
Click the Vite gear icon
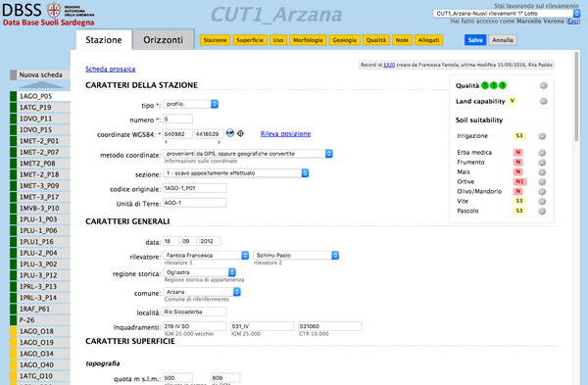point(542,201)
